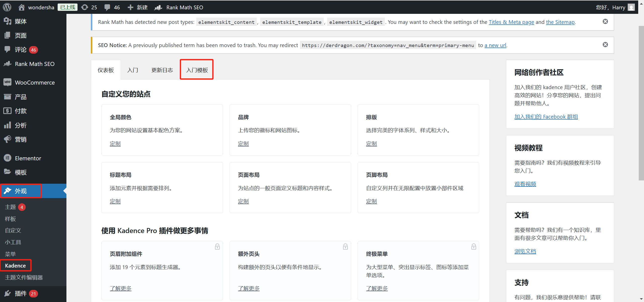Select the WooCommerce sidebar icon
Screen dimensions: 644x302
7,82
